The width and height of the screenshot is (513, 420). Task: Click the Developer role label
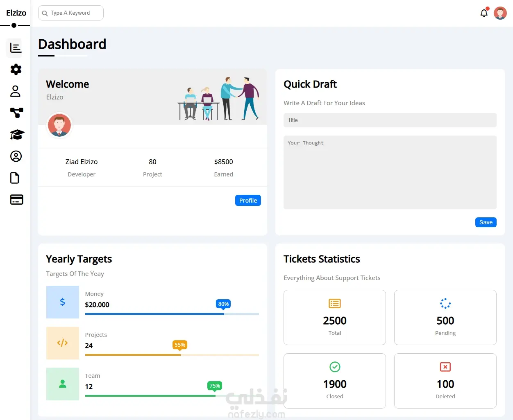click(x=82, y=174)
